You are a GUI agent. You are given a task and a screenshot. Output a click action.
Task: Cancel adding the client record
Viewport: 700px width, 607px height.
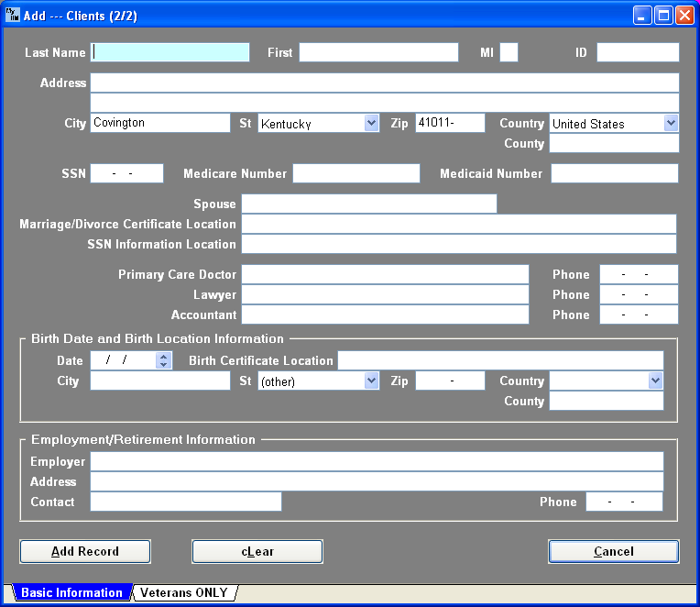[613, 551]
